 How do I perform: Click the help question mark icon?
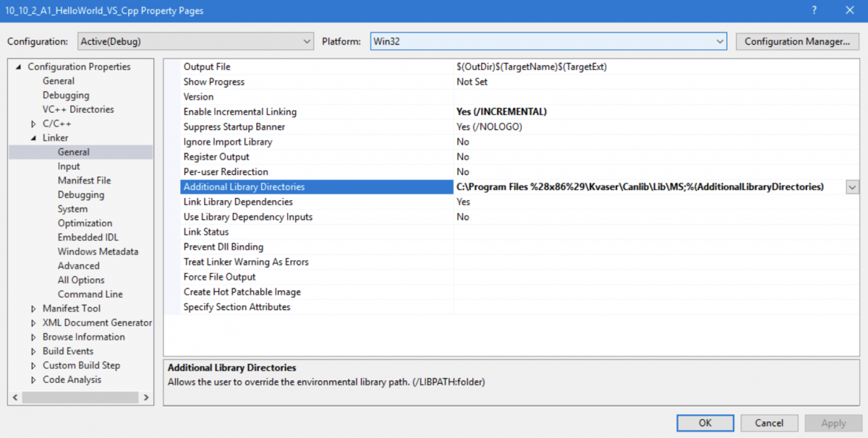pyautogui.click(x=813, y=10)
